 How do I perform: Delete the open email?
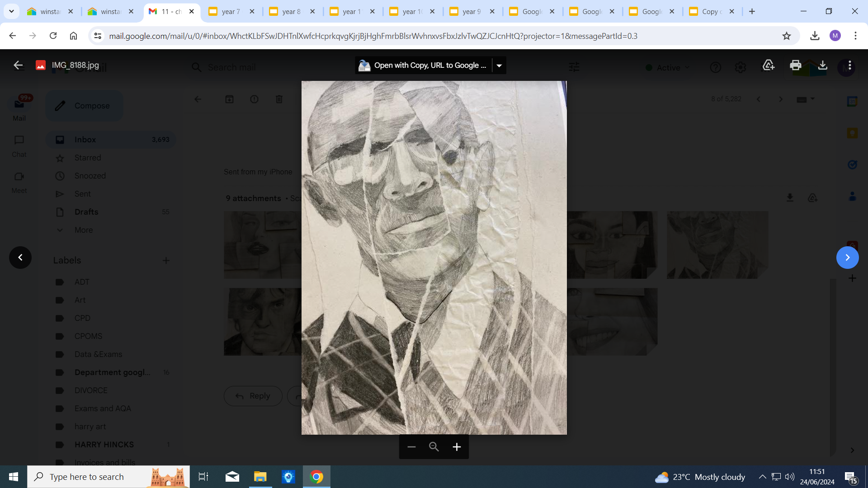[x=279, y=99]
